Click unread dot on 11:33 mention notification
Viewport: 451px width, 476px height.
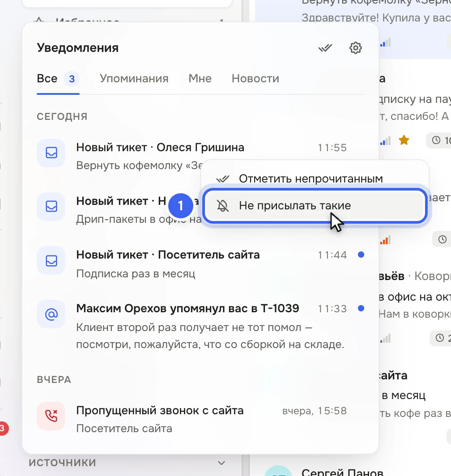tap(361, 308)
